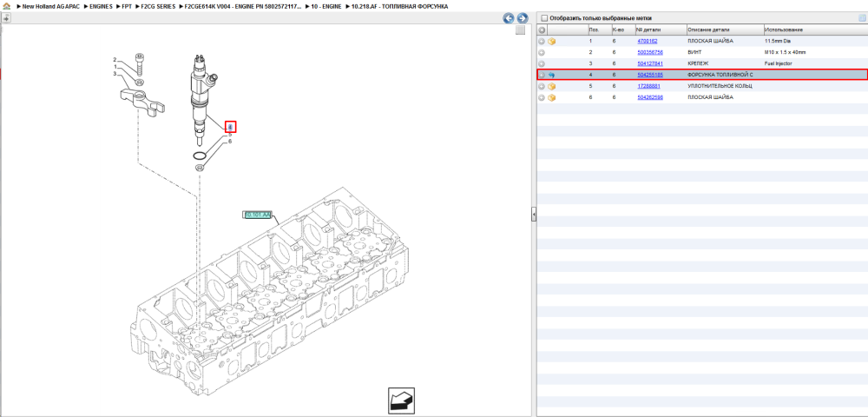Open the FPT breadcrumb
Screen dimensions: 868x417
tap(127, 6)
